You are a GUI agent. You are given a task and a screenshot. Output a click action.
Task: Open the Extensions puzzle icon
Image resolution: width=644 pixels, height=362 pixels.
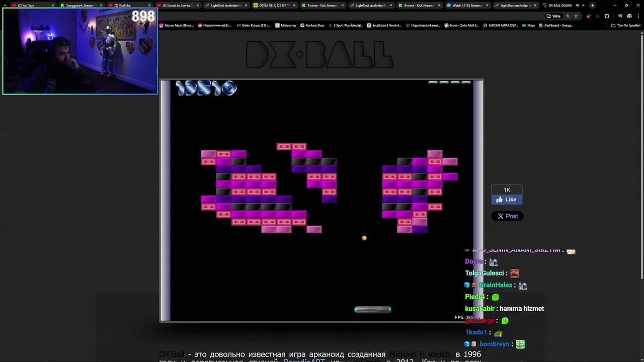pos(607,16)
